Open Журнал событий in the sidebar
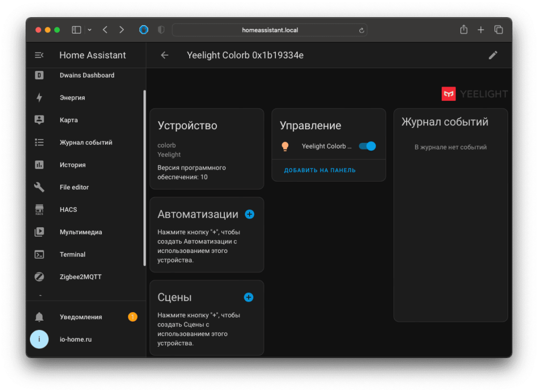This screenshot has height=392, width=538. click(86, 142)
